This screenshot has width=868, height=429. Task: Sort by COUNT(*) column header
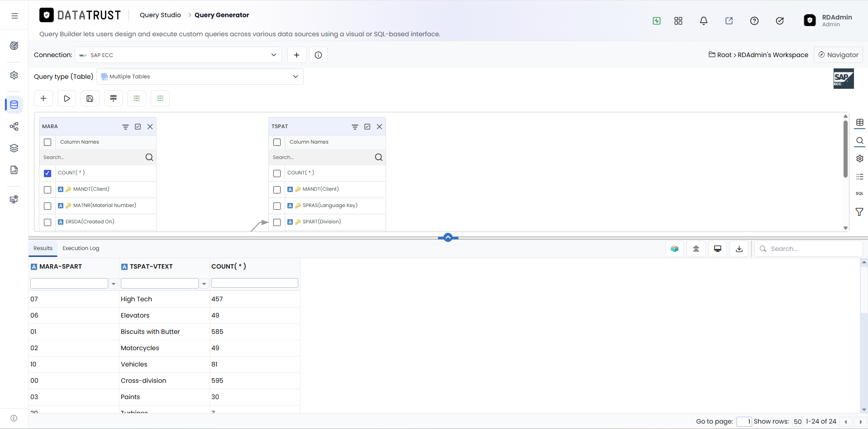pos(229,266)
